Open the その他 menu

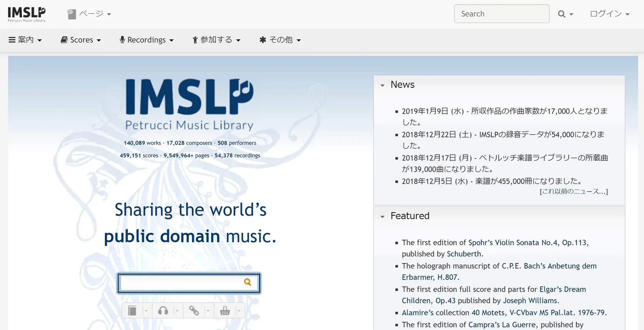pos(280,40)
